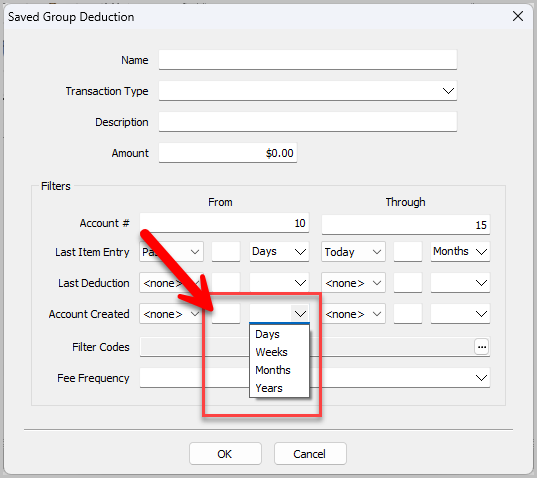Click Last Deduction From number field
Image resolution: width=537 pixels, height=478 pixels.
[226, 283]
